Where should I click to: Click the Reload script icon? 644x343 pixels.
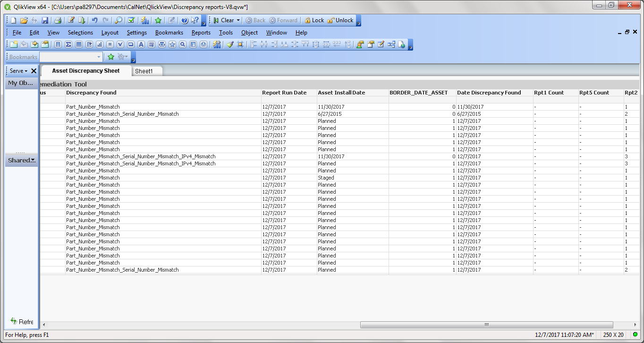point(82,20)
